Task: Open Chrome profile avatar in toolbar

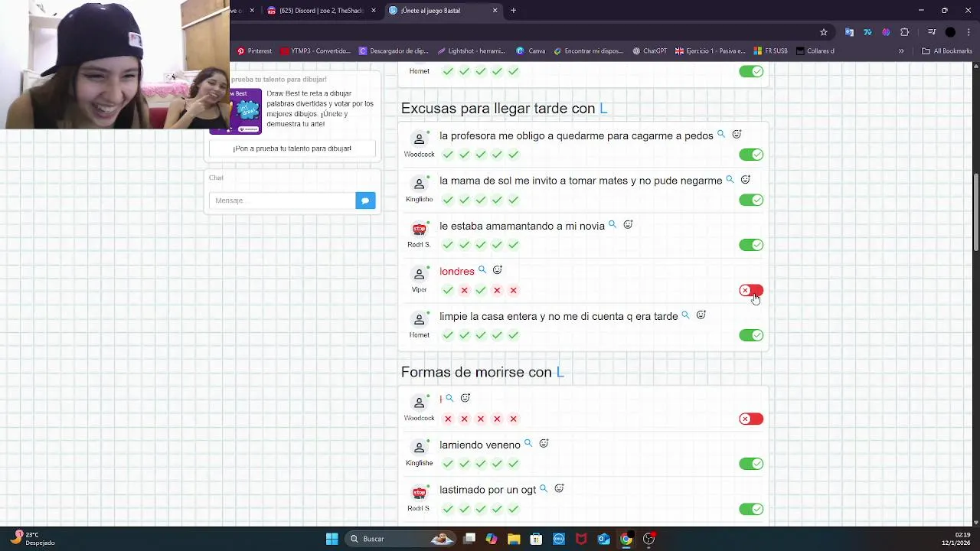Action: [x=950, y=32]
